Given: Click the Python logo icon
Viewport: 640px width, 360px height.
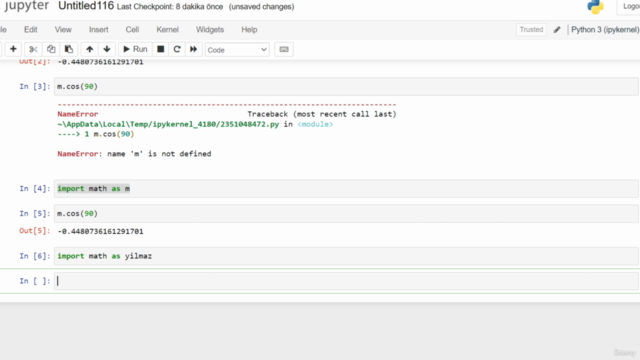Looking at the screenshot, I should click(x=595, y=7).
